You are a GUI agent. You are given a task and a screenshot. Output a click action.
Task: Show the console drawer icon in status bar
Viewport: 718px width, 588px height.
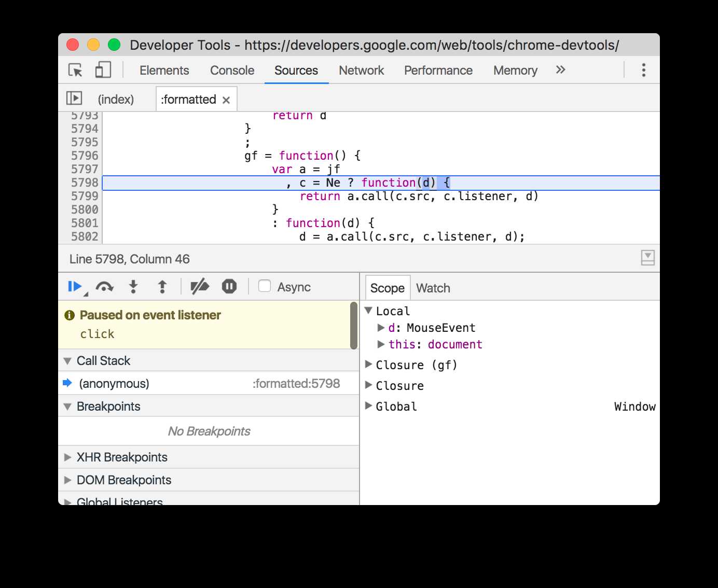click(x=647, y=258)
